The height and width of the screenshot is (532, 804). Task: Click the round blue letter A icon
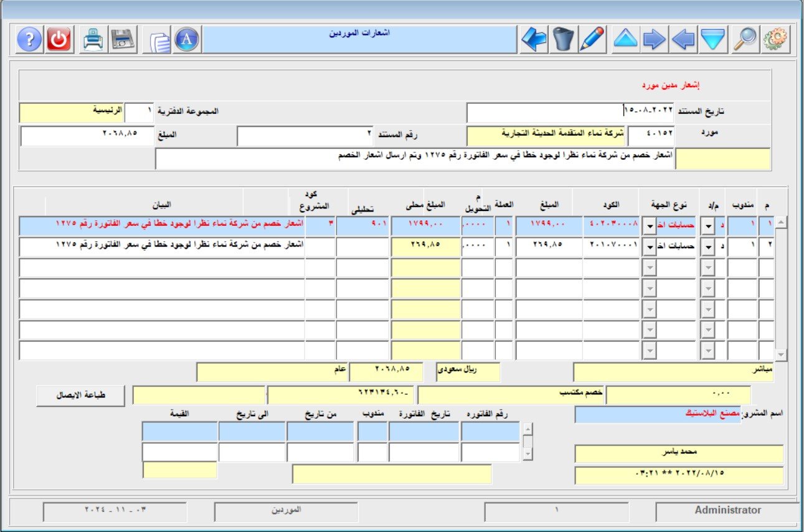[187, 40]
